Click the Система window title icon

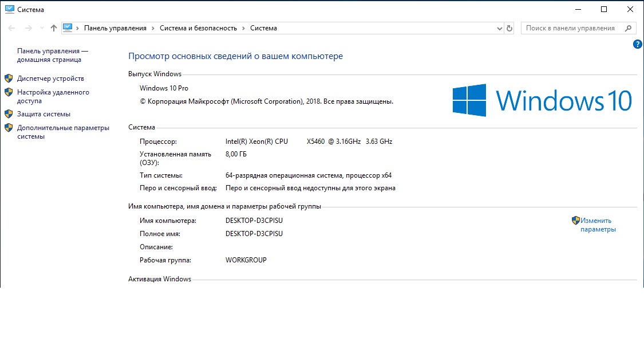(10, 9)
